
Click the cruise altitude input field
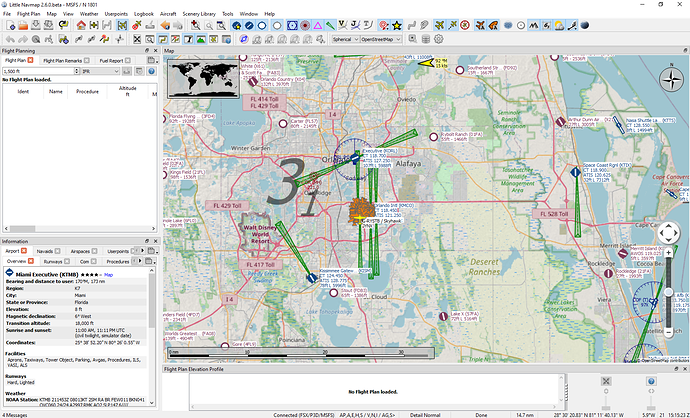tap(38, 71)
